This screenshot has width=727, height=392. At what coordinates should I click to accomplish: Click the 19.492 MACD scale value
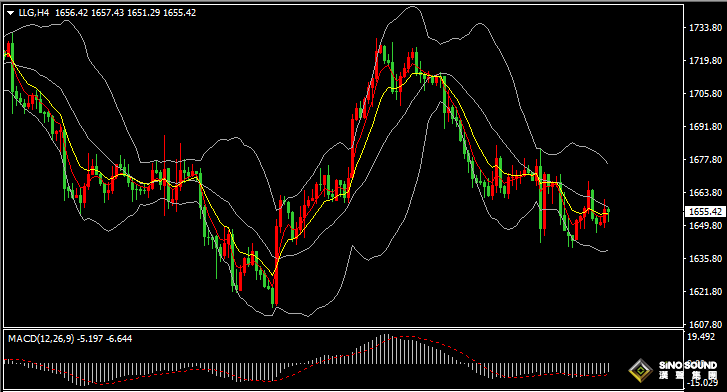pyautogui.click(x=701, y=337)
